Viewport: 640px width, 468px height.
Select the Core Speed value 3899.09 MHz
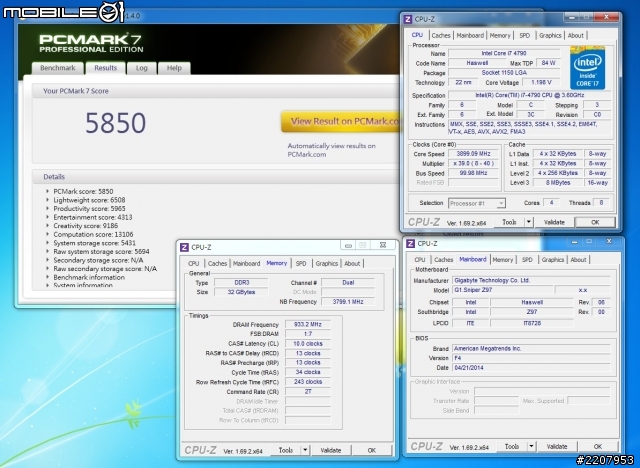point(473,154)
